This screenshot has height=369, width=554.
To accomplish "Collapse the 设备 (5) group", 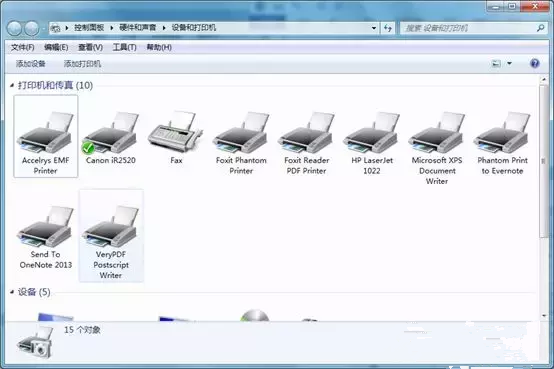I will click(x=12, y=292).
